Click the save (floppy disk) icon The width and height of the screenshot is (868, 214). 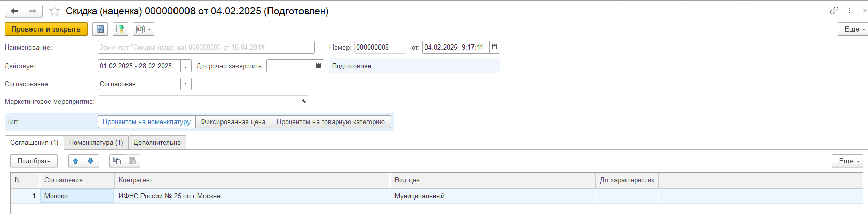point(100,29)
